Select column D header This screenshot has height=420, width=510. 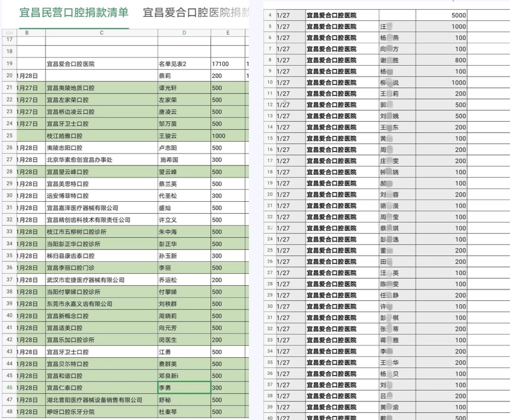[184, 32]
